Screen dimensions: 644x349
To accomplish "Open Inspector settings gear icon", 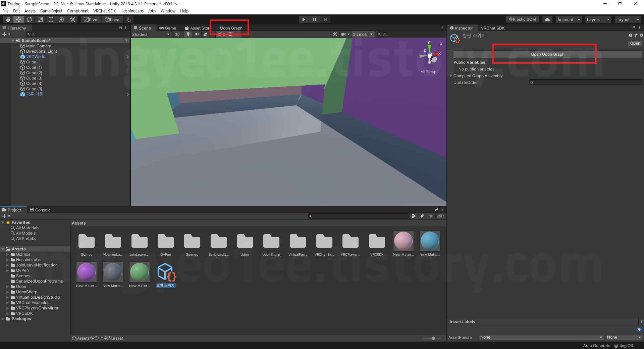I will (641, 35).
